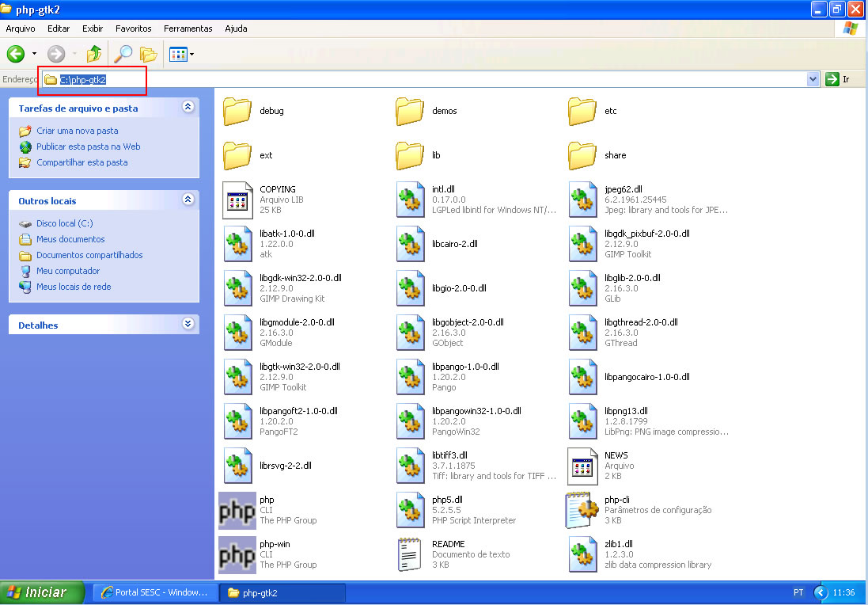Open the Arquivo menu

[x=21, y=29]
